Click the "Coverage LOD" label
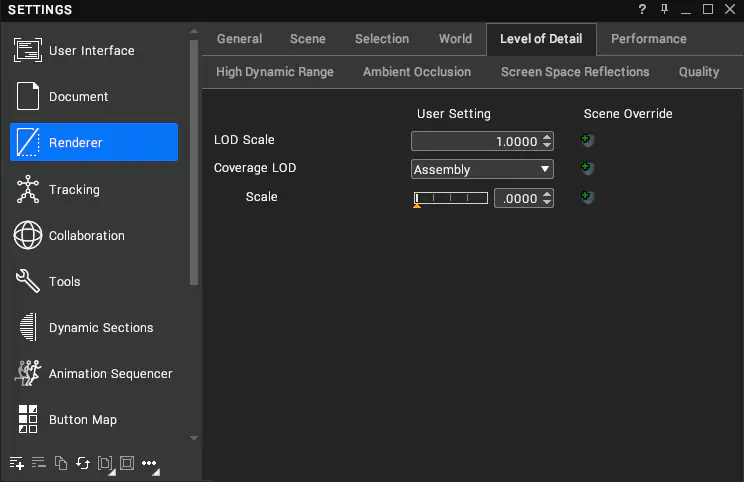Screen dimensions: 744x482 (x=255, y=168)
